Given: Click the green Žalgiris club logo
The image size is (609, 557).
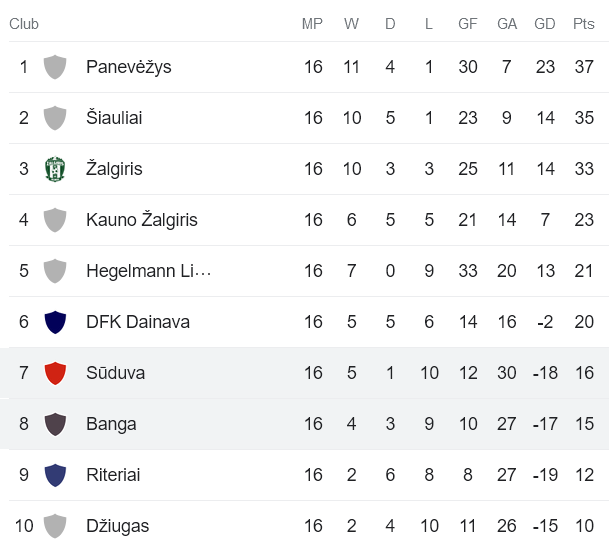Looking at the screenshot, I should (55, 169).
